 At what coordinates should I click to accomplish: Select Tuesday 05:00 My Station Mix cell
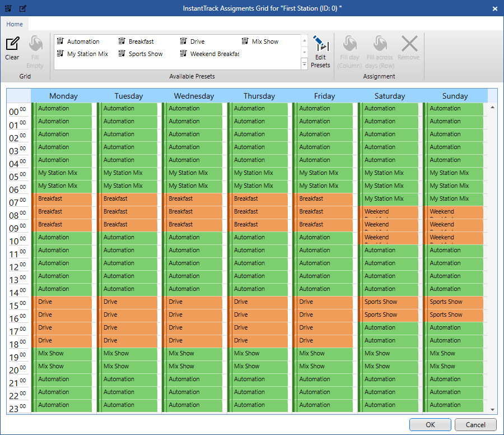pyautogui.click(x=127, y=174)
